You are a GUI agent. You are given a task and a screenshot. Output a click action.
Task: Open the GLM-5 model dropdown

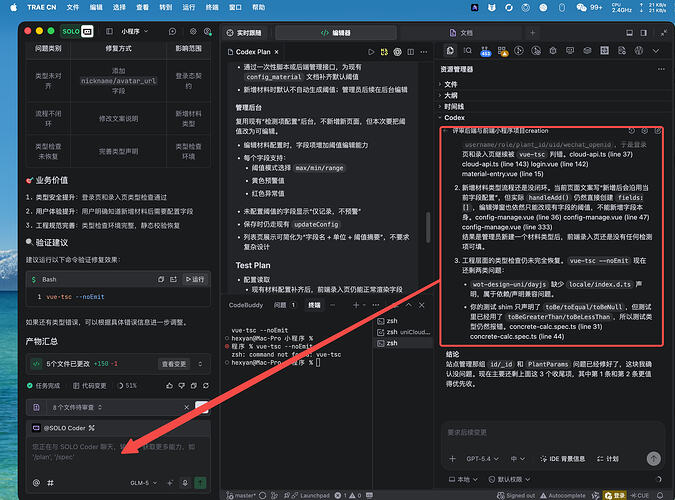144,483
